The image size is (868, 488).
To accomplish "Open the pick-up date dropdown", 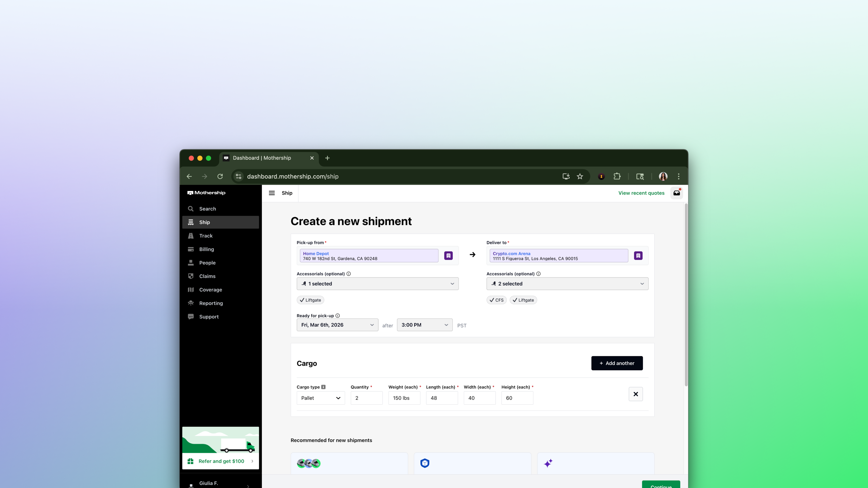I will pyautogui.click(x=337, y=325).
